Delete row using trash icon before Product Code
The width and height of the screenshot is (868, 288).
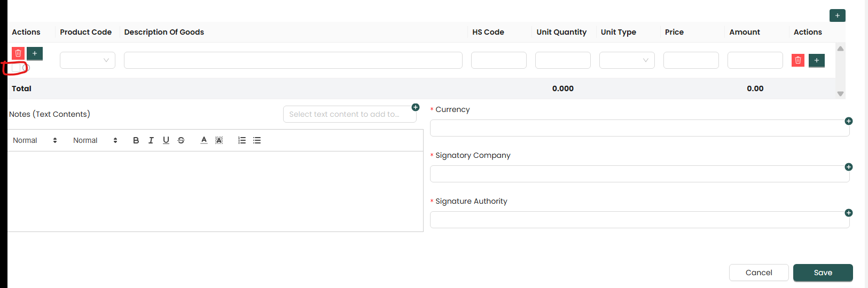[x=18, y=53]
